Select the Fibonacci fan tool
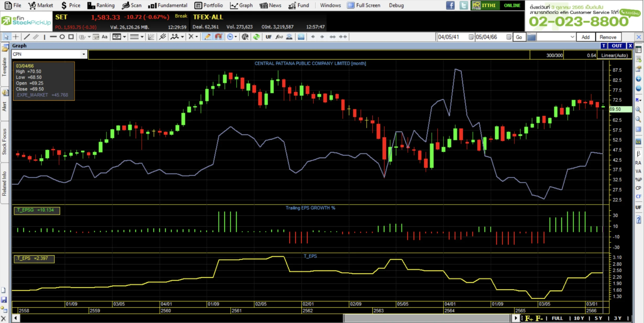This screenshot has height=323, width=644. point(151,37)
